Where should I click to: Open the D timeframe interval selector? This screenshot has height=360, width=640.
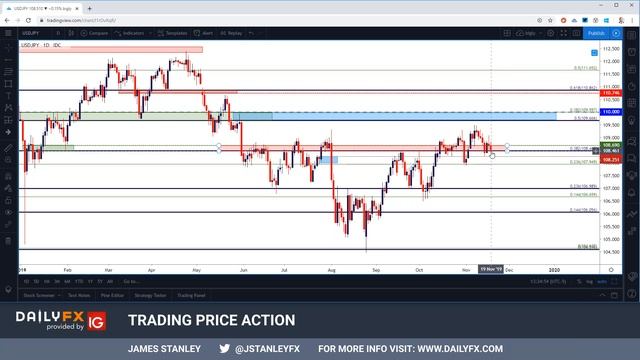pyautogui.click(x=58, y=33)
